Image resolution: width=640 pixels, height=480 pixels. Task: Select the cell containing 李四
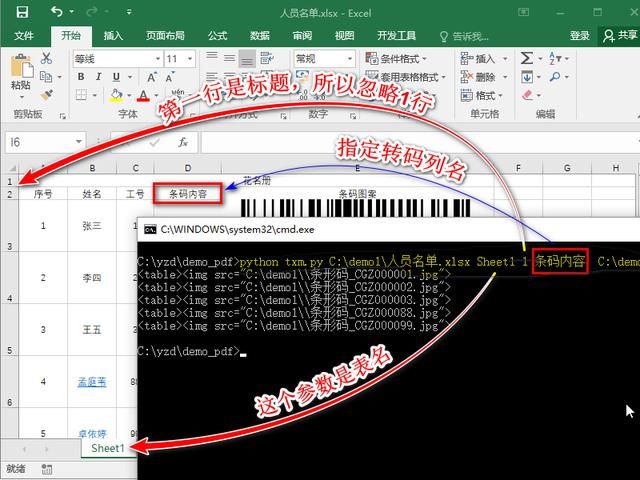point(92,278)
